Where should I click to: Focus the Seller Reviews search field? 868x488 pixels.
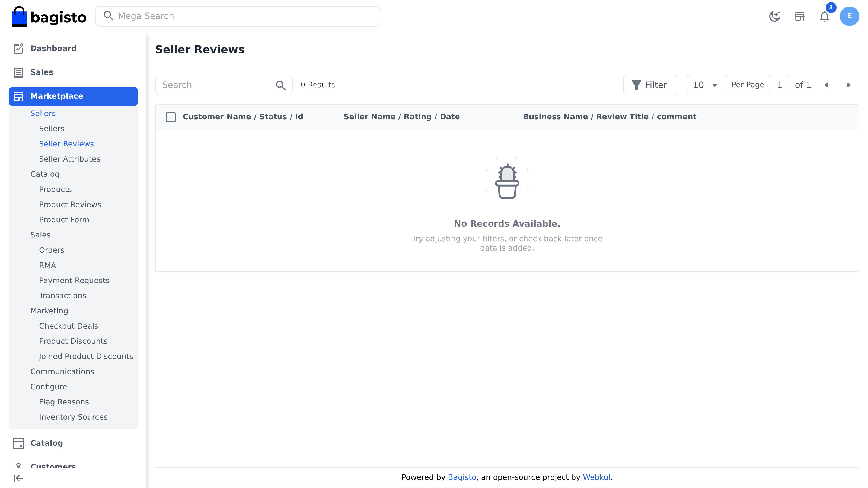tap(224, 85)
